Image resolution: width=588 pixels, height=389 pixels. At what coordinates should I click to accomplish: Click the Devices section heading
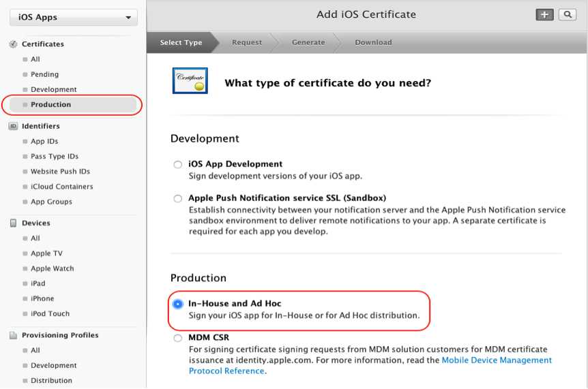(x=36, y=223)
